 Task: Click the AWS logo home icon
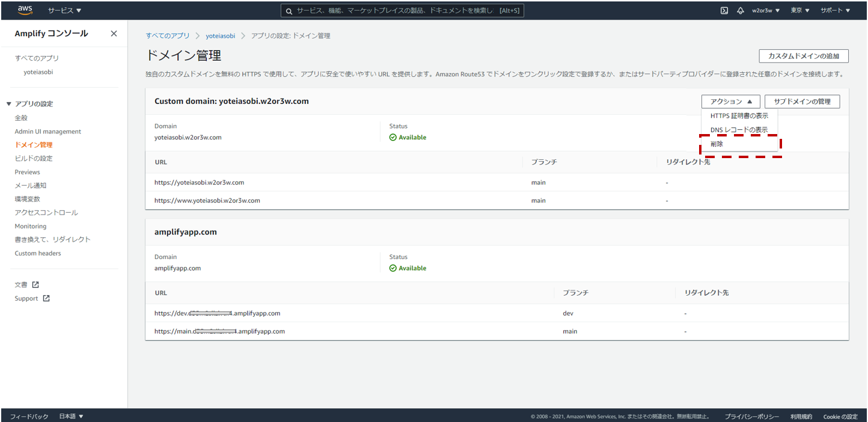[x=25, y=10]
